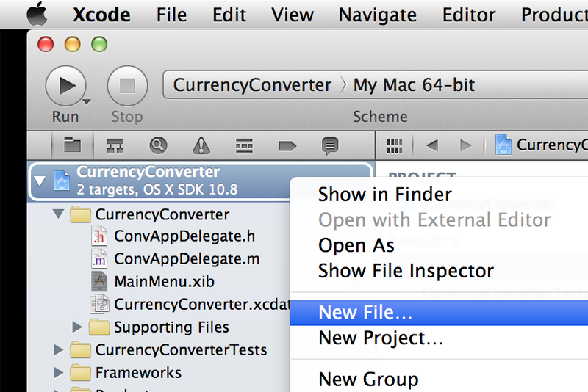Image resolution: width=588 pixels, height=392 pixels.
Task: Select Show in Finder menu entry
Action: pos(384,195)
